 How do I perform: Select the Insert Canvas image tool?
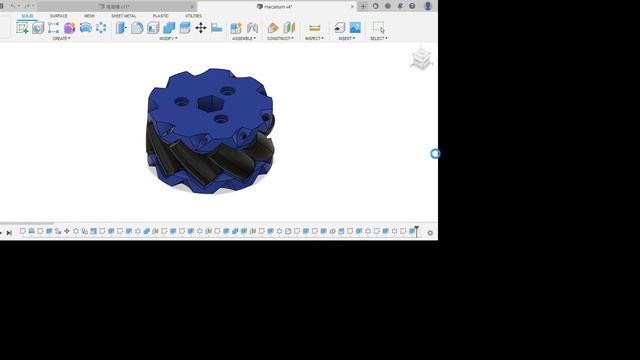click(355, 28)
